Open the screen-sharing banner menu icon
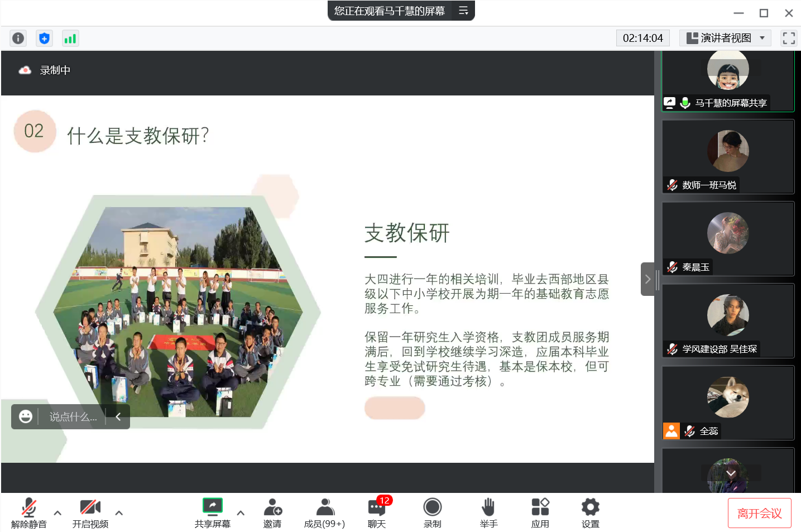Screen dimensions: 801x532 point(463,11)
